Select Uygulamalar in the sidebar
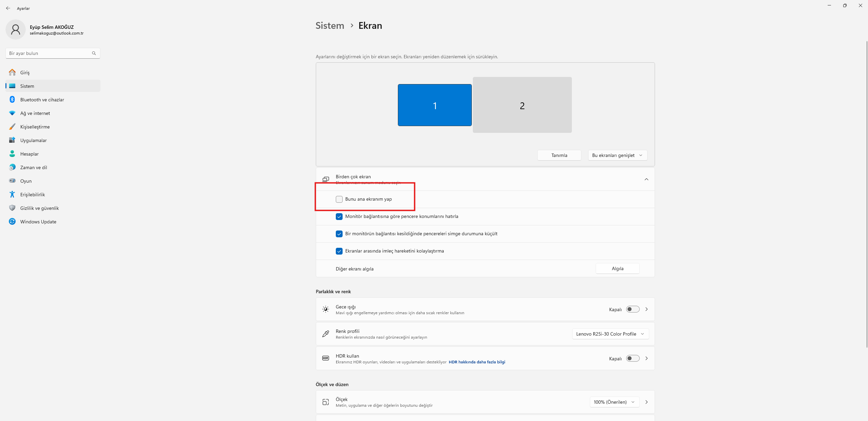Image resolution: width=868 pixels, height=421 pixels. 53,140
